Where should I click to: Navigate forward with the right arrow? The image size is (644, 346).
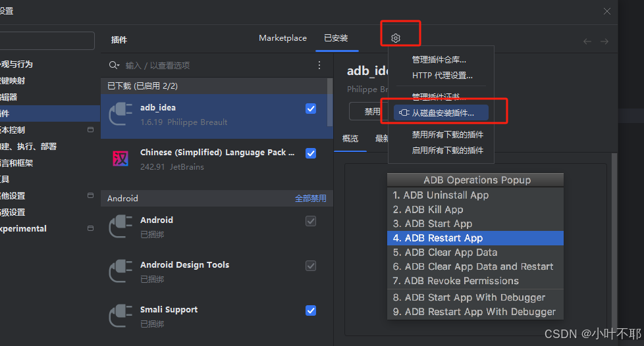pyautogui.click(x=604, y=41)
